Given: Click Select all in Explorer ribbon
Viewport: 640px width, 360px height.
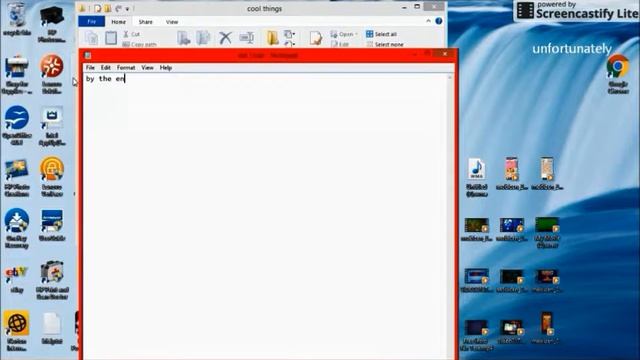Looking at the screenshot, I should coord(382,34).
